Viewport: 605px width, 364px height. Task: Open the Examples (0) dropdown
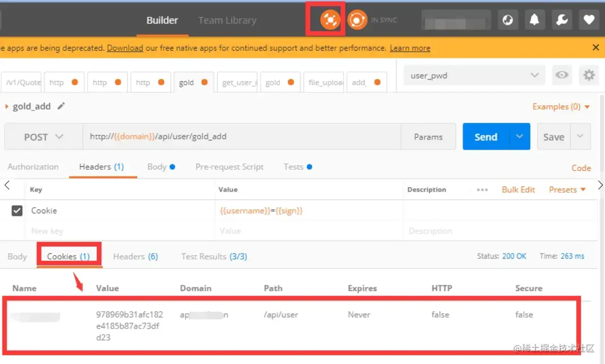pyautogui.click(x=561, y=106)
